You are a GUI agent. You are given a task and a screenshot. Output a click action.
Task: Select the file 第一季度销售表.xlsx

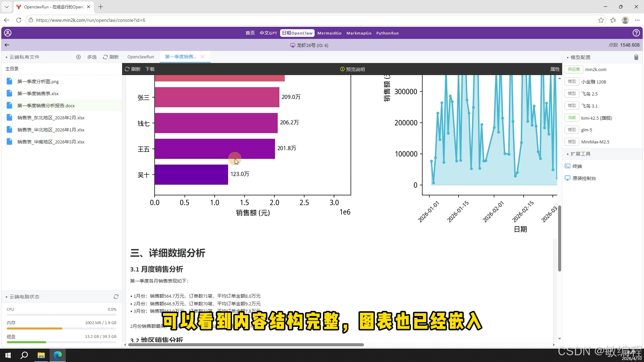38,93
